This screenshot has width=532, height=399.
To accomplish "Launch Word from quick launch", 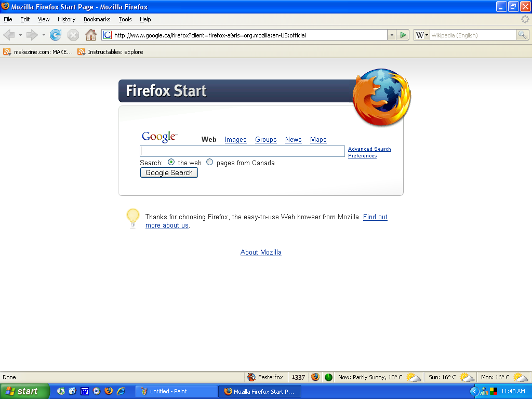I will click(85, 391).
